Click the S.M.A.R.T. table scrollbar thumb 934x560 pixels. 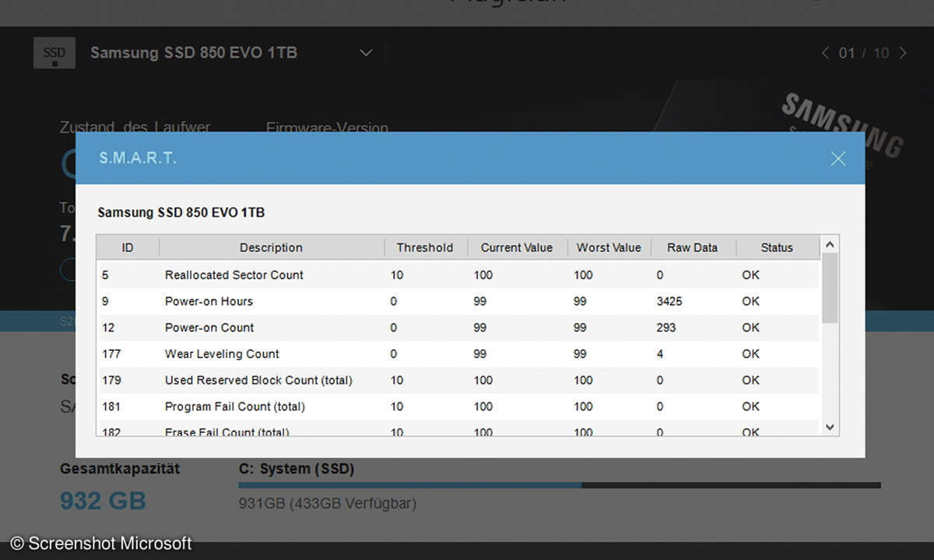point(830,288)
